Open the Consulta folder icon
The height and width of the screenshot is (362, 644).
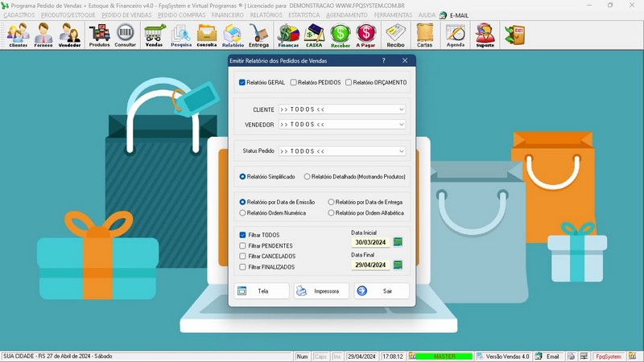click(207, 35)
